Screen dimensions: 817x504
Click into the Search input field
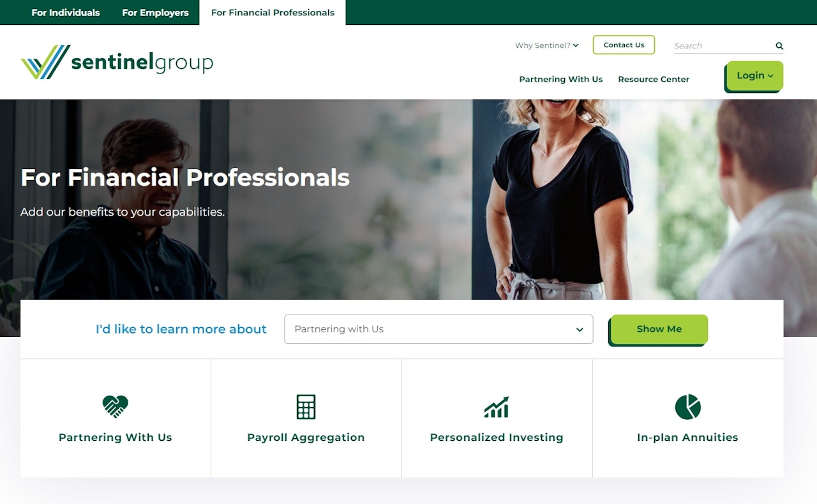click(723, 46)
